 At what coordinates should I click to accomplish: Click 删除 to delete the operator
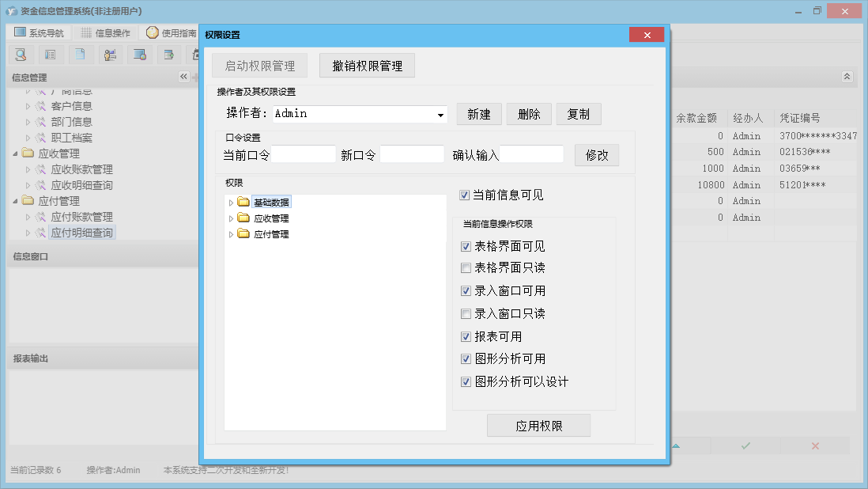(529, 114)
